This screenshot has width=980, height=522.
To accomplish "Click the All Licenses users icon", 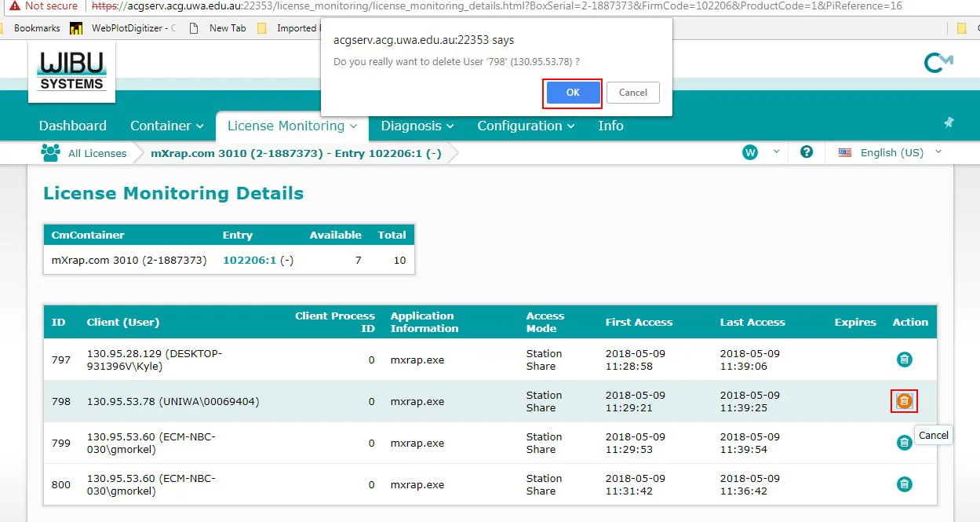I will 51,153.
